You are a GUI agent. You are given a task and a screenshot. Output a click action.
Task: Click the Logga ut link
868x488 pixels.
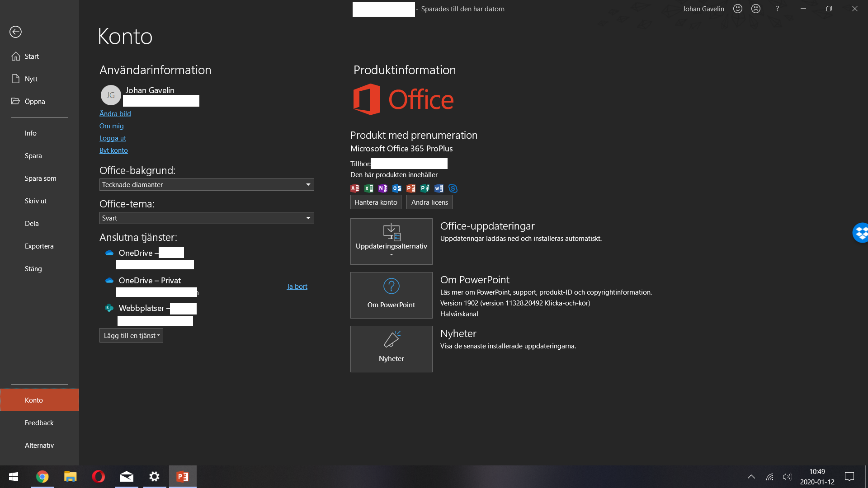click(x=112, y=138)
